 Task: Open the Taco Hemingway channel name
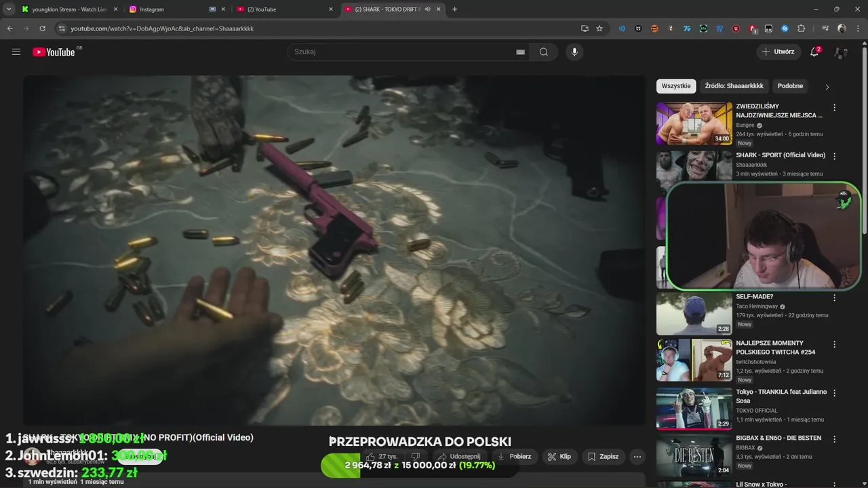coord(757,306)
